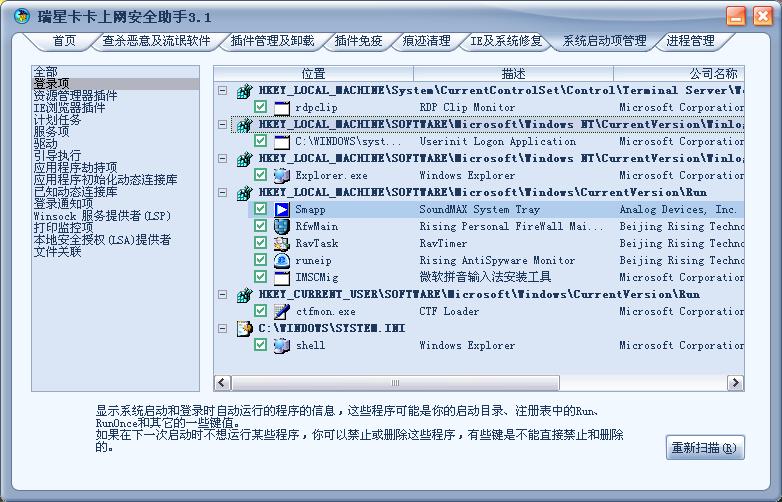782x502 pixels.
Task: Collapse the second Winlogon key group (Explorer.exe)
Action: (222, 158)
